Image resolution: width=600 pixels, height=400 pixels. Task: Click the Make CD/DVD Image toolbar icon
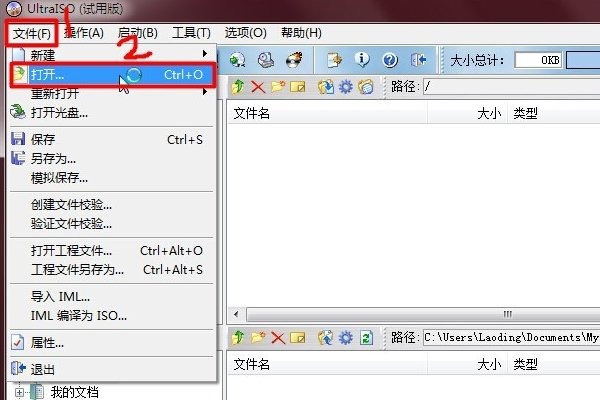click(x=237, y=60)
